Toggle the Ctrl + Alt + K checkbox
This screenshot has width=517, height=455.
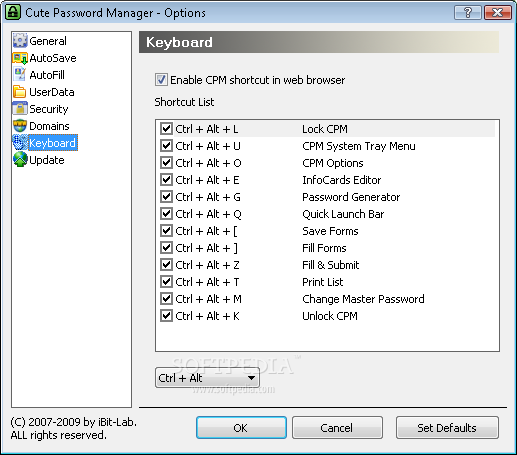point(166,316)
